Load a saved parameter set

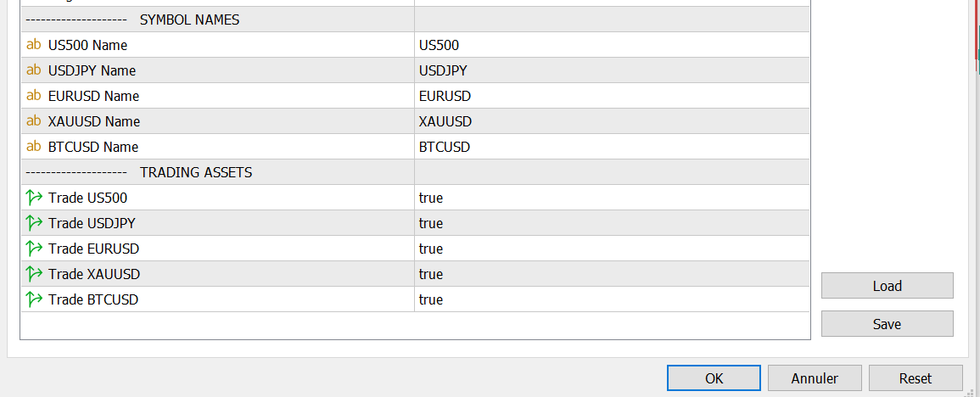point(887,286)
